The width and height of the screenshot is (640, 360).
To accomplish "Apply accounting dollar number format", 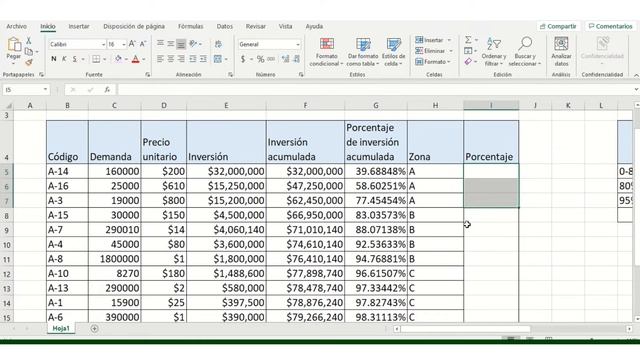I will click(x=243, y=59).
